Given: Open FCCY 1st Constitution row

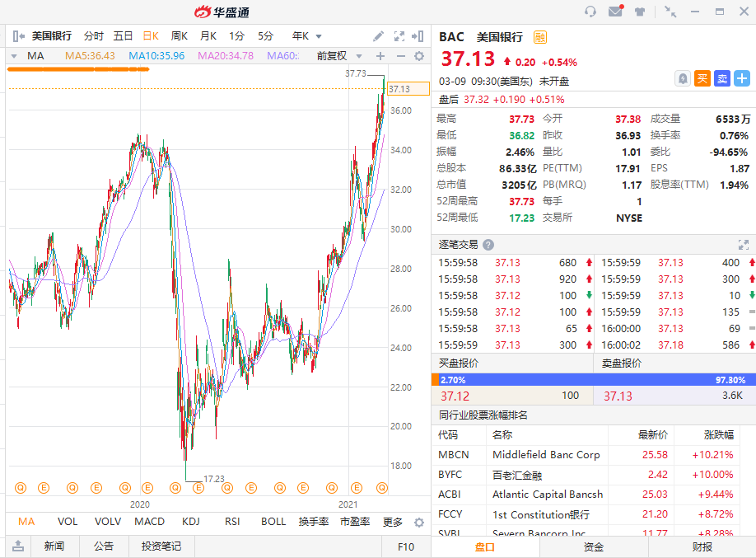Looking at the screenshot, I should pyautogui.click(x=586, y=514).
